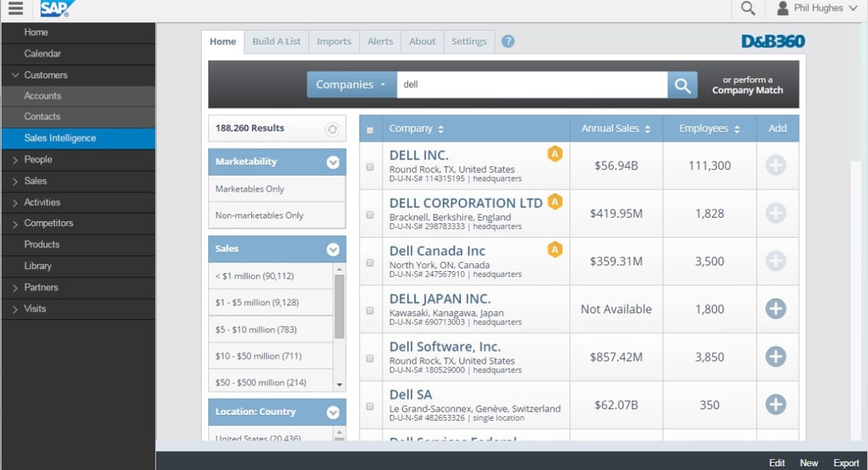Open Calendar in the sidebar
Screen dimensions: 868x470
click(x=78, y=54)
